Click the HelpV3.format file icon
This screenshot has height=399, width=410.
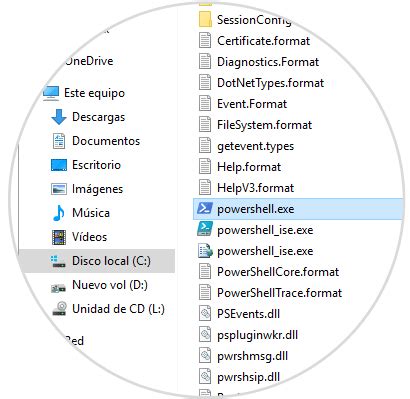coord(205,188)
